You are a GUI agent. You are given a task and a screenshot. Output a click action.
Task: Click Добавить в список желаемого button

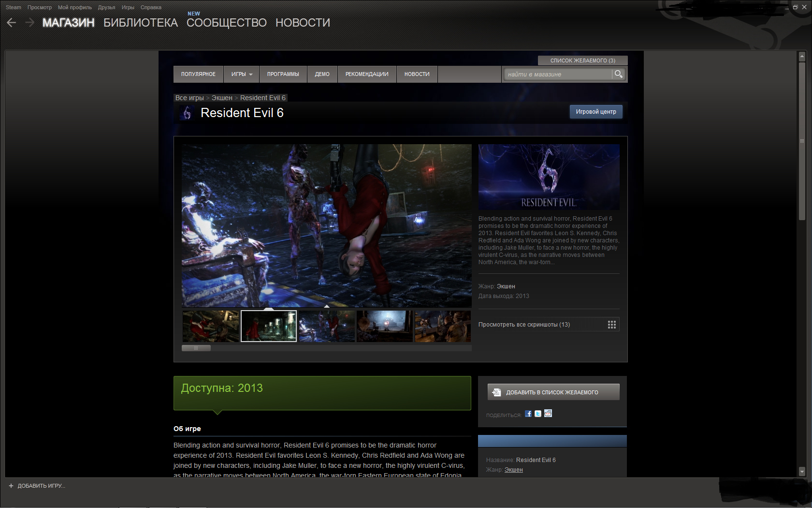tap(553, 392)
